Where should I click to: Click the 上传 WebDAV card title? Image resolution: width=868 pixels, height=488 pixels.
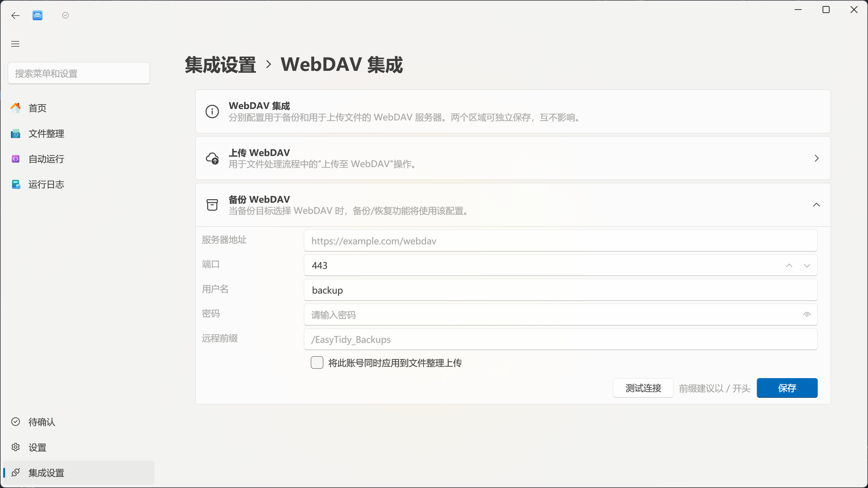point(259,152)
